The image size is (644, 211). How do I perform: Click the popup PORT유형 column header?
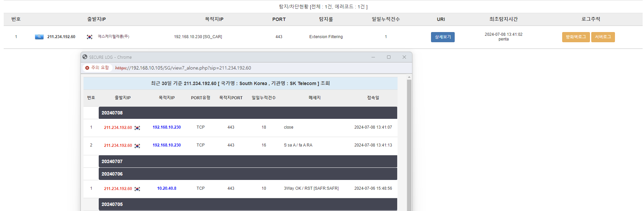200,98
